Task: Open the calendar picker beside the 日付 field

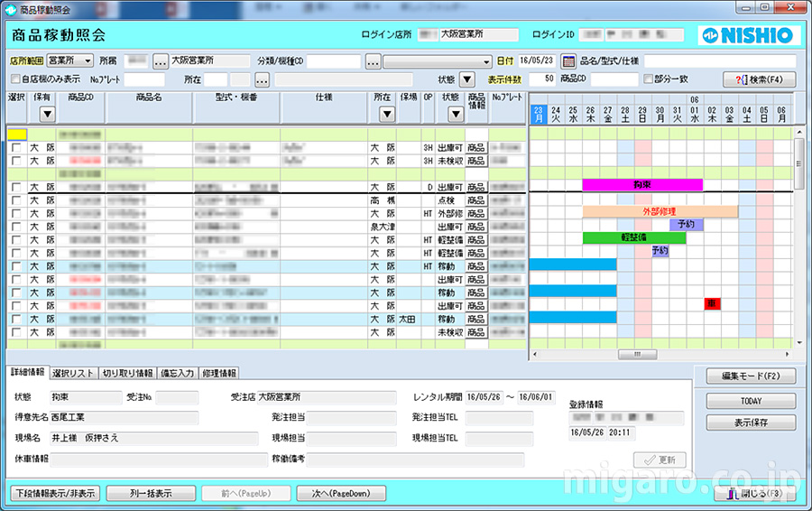Action: pyautogui.click(x=568, y=61)
